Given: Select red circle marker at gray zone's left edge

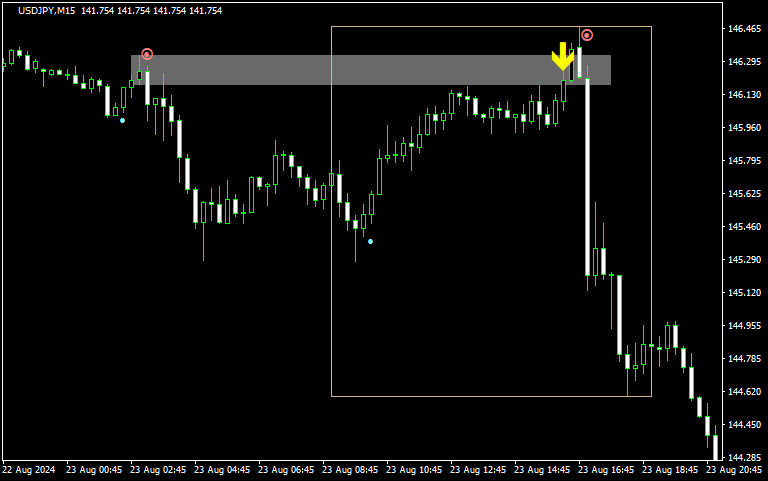Looking at the screenshot, I should [x=147, y=54].
